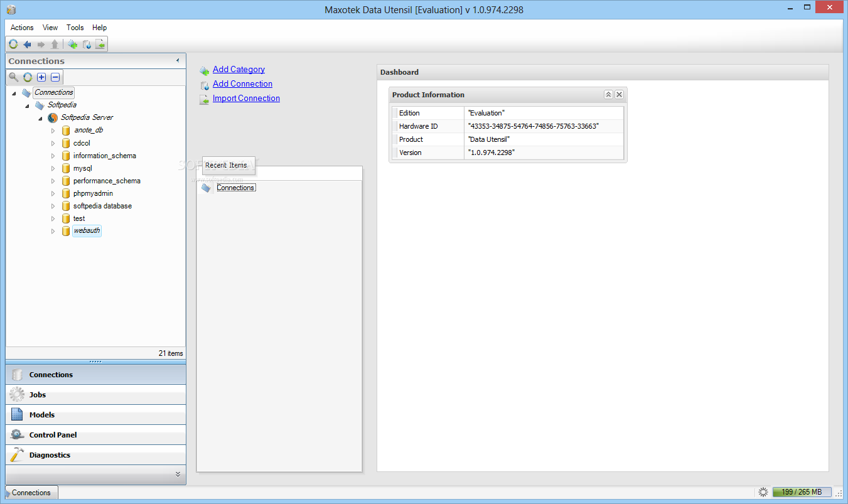
Task: Go back with the blue left arrow
Action: pyautogui.click(x=27, y=44)
